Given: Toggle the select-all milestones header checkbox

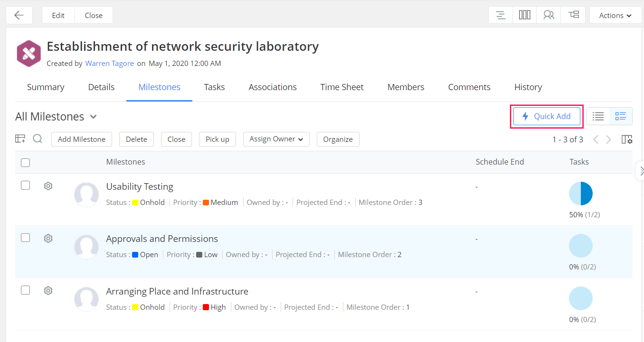Looking at the screenshot, I should pos(26,163).
